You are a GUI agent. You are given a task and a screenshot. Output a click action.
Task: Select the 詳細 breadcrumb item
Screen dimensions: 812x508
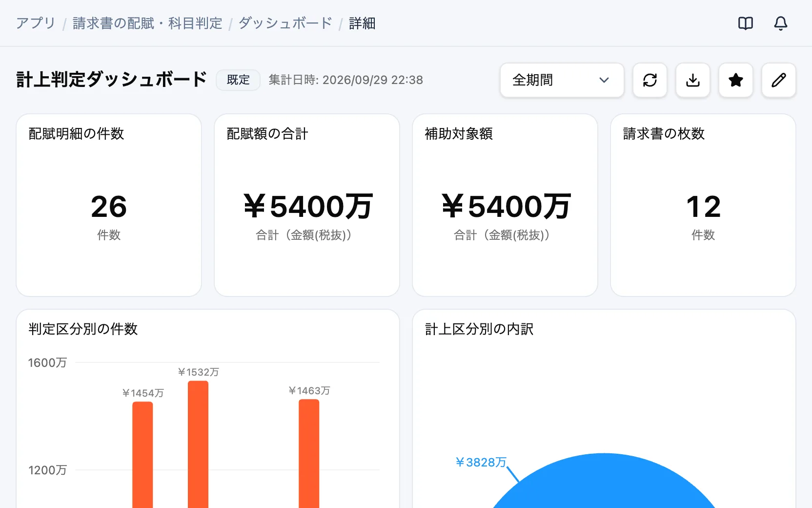[362, 23]
